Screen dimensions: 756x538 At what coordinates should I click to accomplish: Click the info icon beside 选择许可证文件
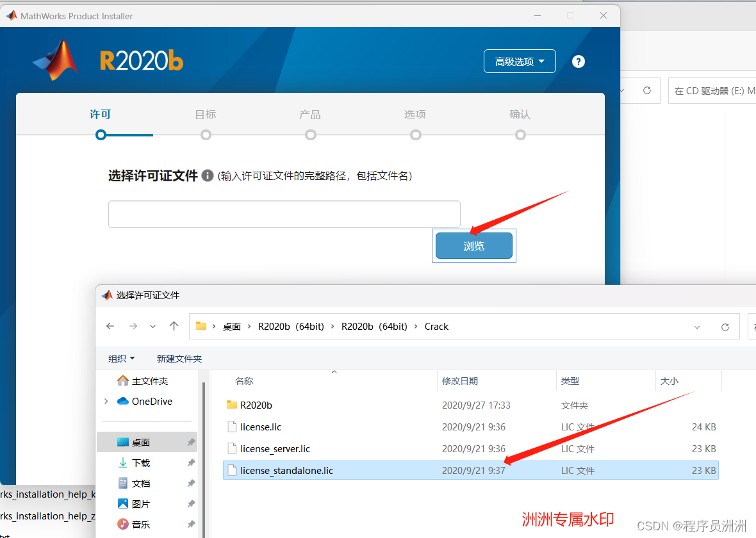[208, 175]
